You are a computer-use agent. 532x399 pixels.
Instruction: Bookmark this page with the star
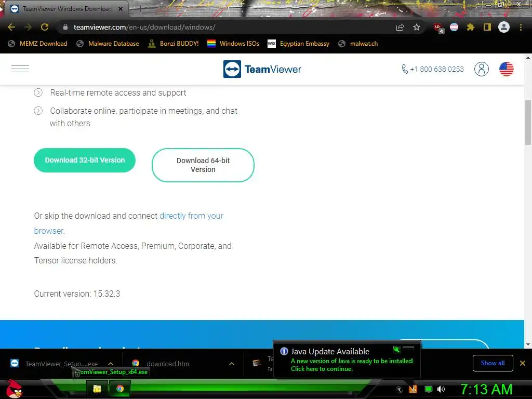click(x=417, y=27)
